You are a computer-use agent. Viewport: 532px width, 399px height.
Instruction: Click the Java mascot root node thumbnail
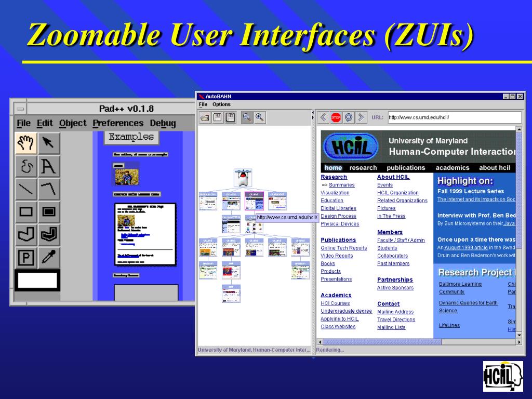click(x=243, y=178)
